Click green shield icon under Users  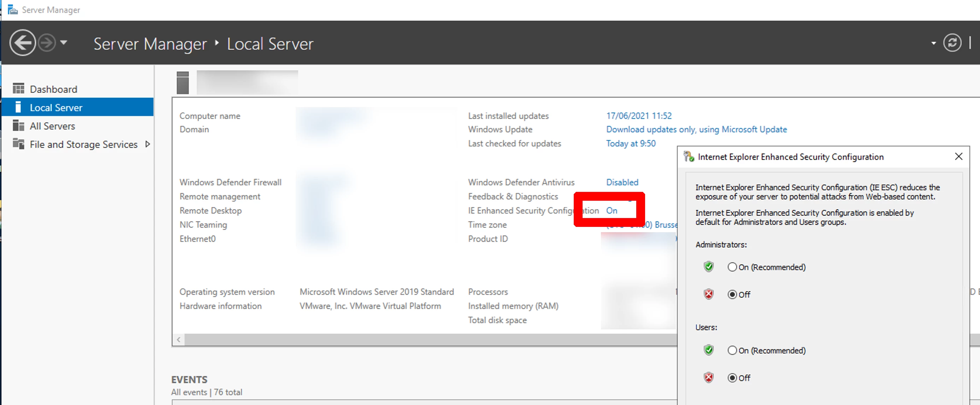[708, 350]
